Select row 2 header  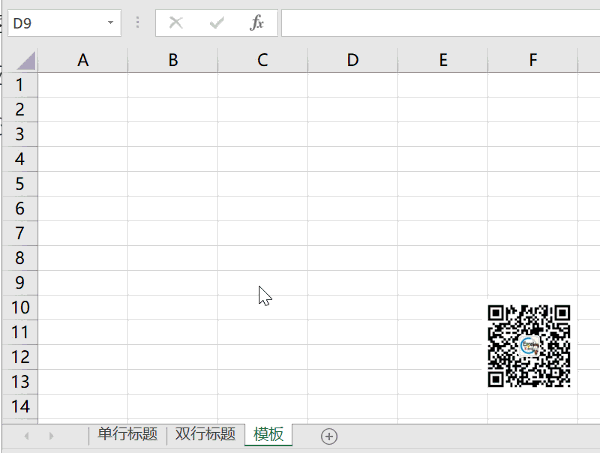(x=20, y=110)
